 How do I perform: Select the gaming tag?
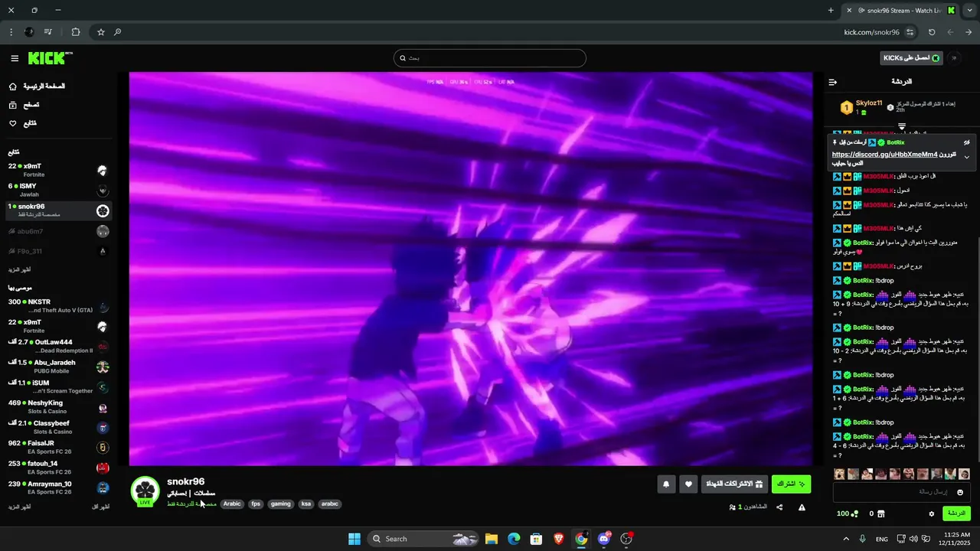coord(281,504)
